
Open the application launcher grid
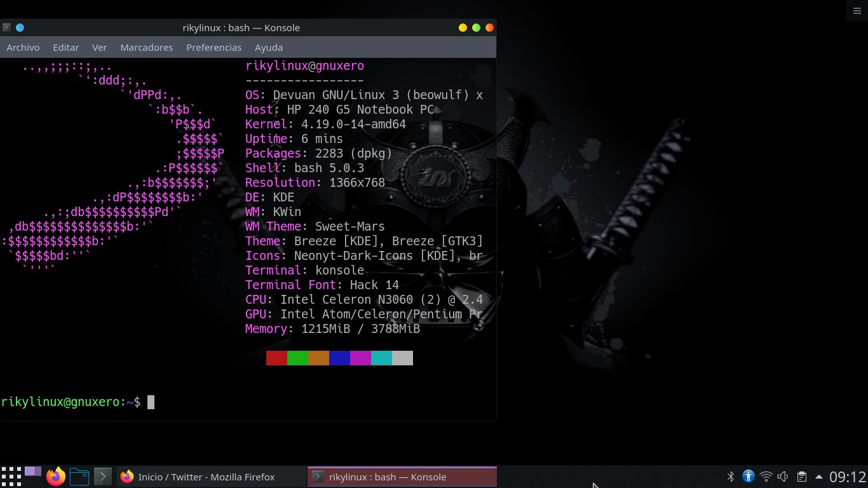(11, 476)
